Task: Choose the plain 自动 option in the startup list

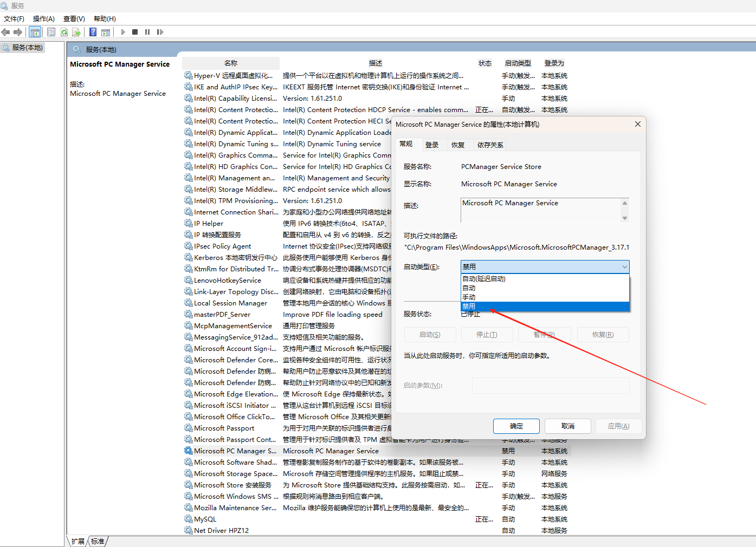Action: click(x=545, y=288)
